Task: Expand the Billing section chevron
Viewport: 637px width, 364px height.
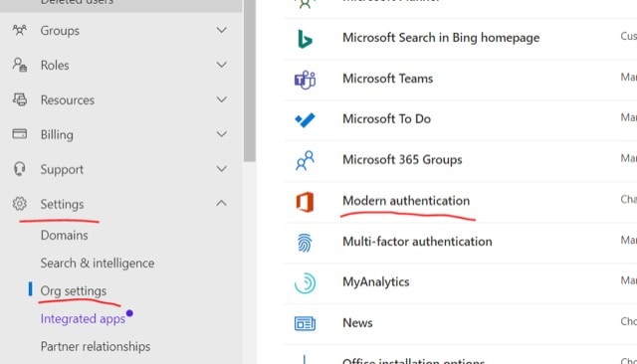Action: pyautogui.click(x=221, y=134)
